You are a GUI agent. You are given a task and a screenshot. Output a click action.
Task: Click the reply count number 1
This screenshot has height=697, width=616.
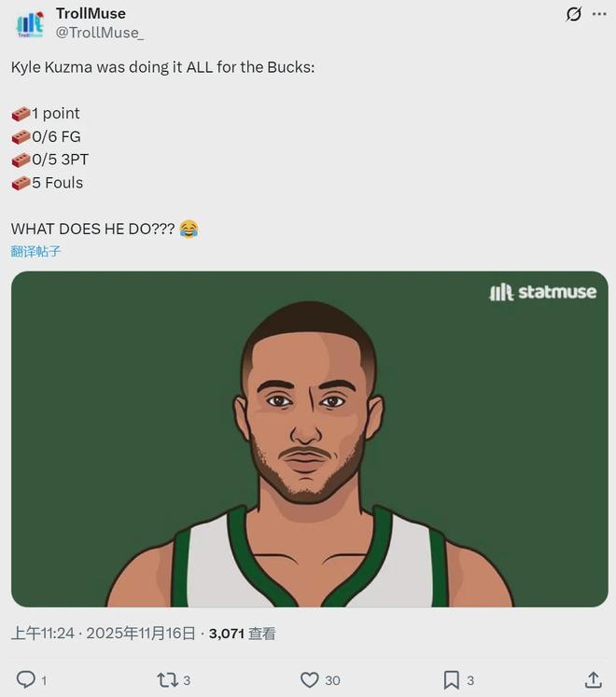[x=44, y=680]
